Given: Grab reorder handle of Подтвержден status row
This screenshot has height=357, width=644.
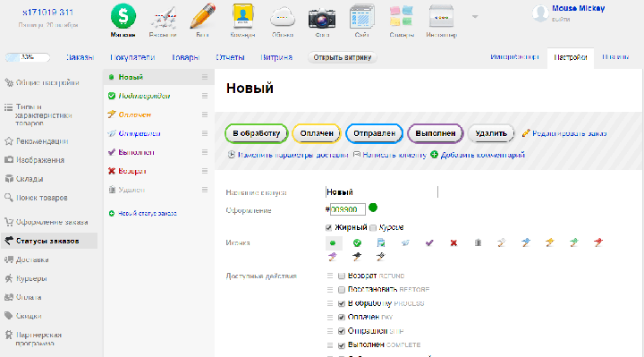Looking at the screenshot, I should [205, 96].
